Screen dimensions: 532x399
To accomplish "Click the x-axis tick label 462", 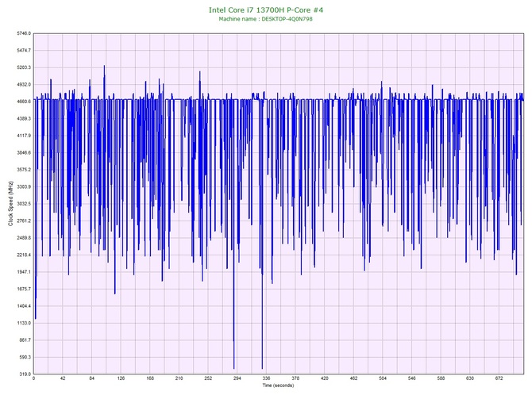I will tap(353, 378).
